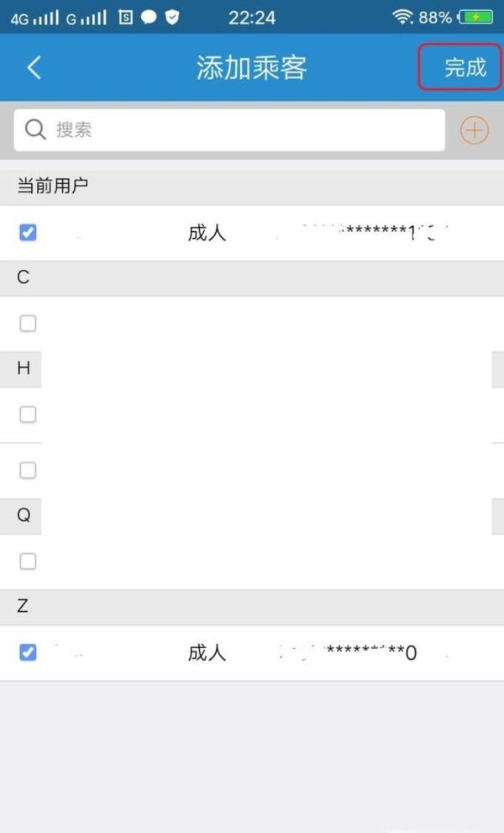The height and width of the screenshot is (833, 504).
Task: Tap the clock showing 22:24 in status bar
Action: pyautogui.click(x=251, y=17)
